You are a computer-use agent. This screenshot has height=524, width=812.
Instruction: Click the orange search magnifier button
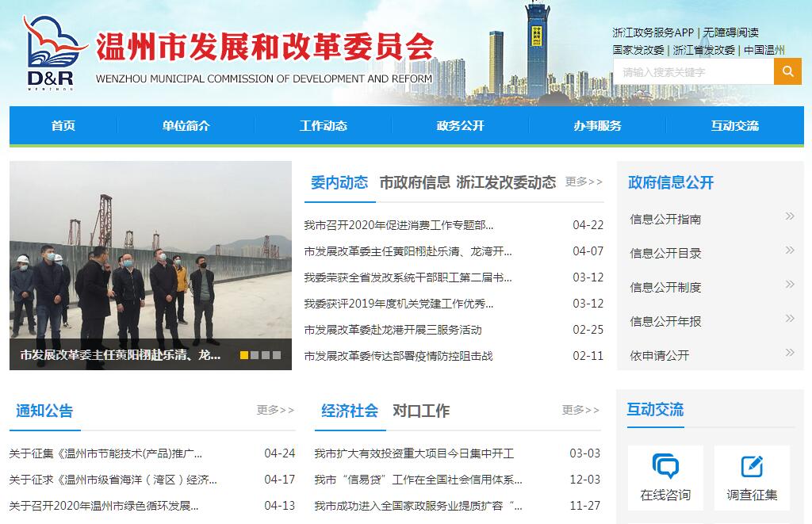[x=787, y=71]
